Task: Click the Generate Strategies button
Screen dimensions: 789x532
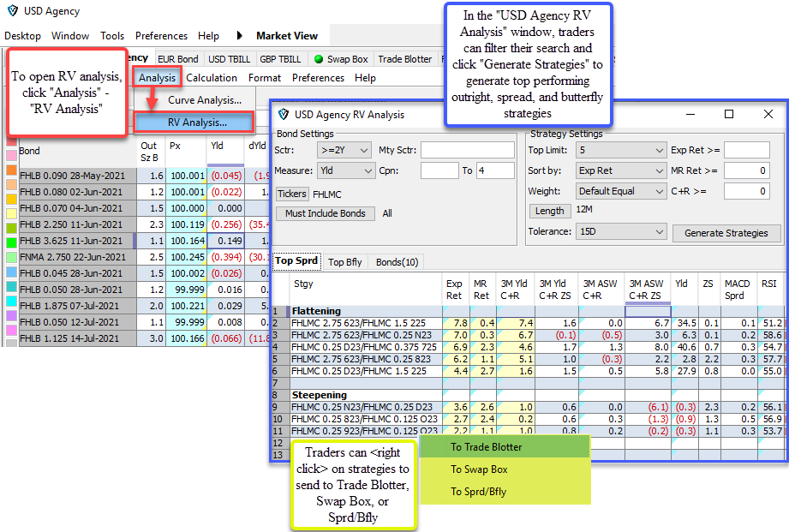Action: (726, 233)
